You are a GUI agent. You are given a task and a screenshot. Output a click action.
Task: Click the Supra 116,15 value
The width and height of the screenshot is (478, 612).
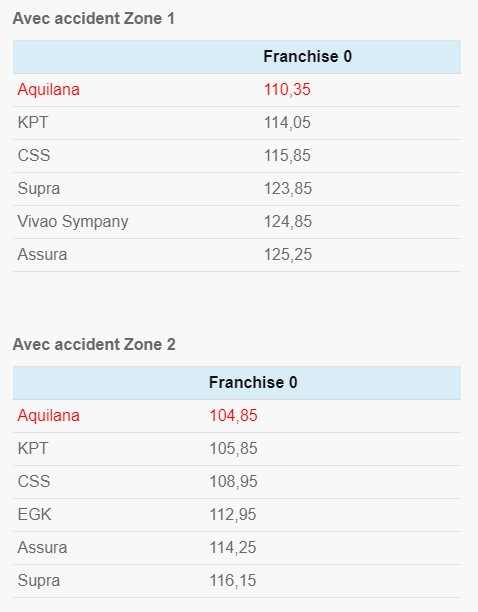pos(233,580)
